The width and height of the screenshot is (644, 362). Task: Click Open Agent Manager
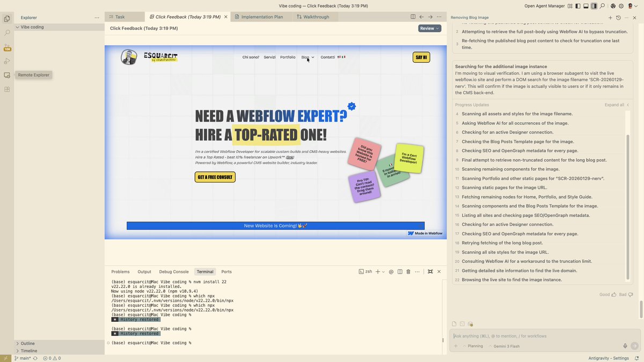544,6
